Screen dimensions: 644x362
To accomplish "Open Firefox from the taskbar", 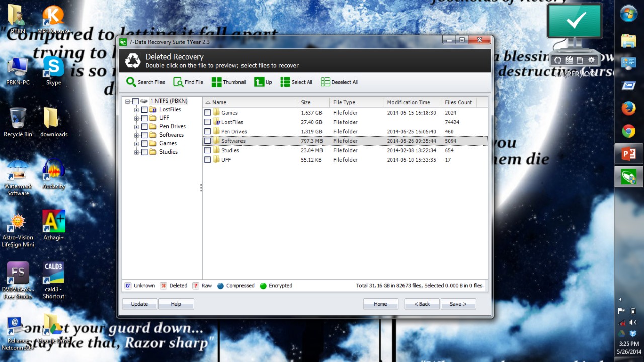I will click(628, 108).
